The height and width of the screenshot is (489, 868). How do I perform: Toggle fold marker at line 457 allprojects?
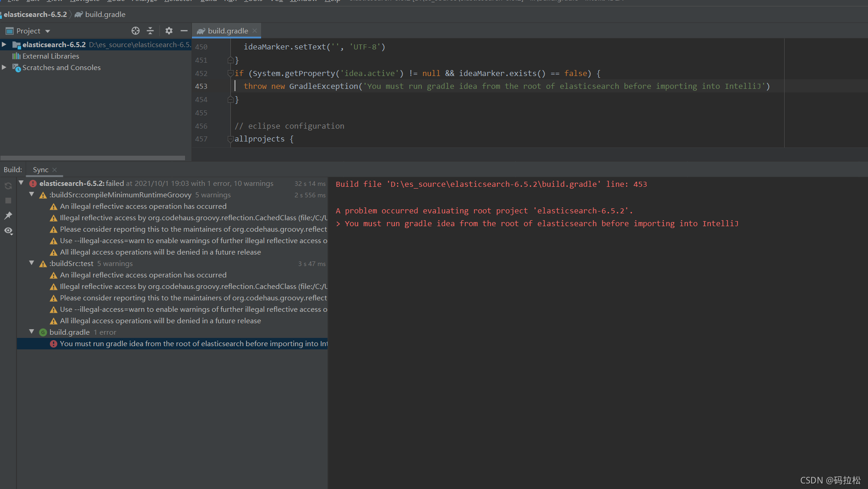click(230, 139)
